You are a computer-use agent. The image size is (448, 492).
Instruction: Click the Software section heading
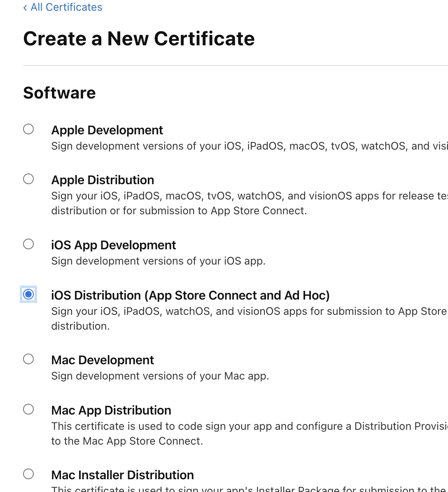(59, 93)
